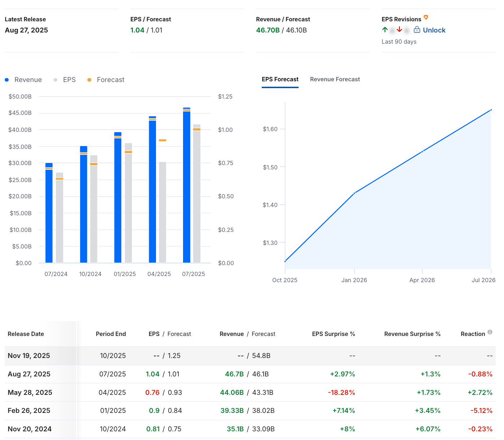
Task: Click the gray EPS bar for 07/2025
Action: 197,194
